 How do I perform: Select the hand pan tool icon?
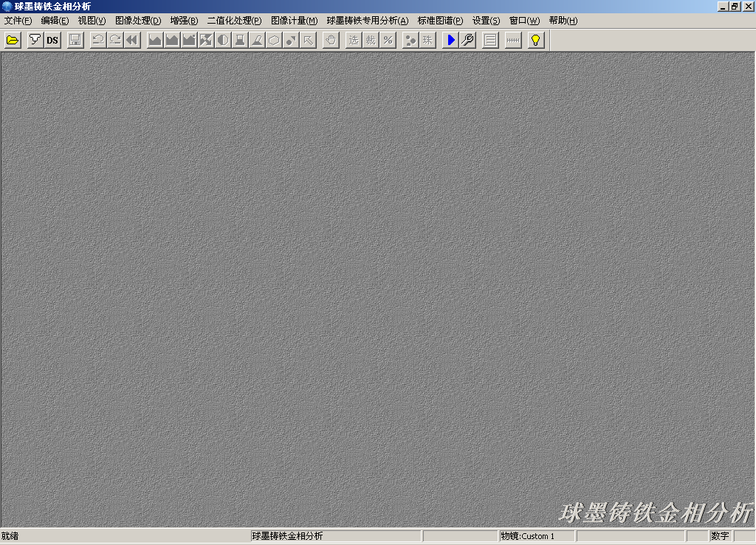click(331, 41)
